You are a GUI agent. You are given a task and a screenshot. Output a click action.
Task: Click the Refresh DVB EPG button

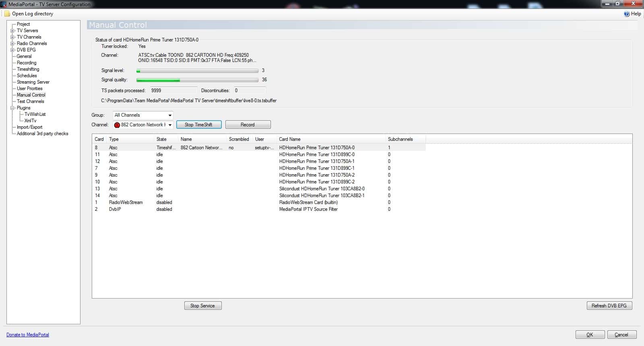[609, 306]
